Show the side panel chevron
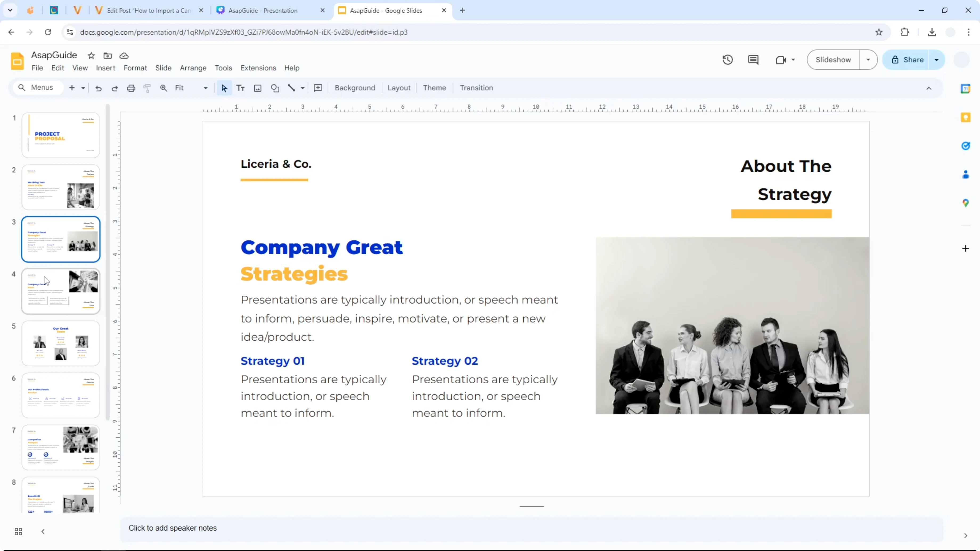Image resolution: width=980 pixels, height=551 pixels. click(966, 536)
